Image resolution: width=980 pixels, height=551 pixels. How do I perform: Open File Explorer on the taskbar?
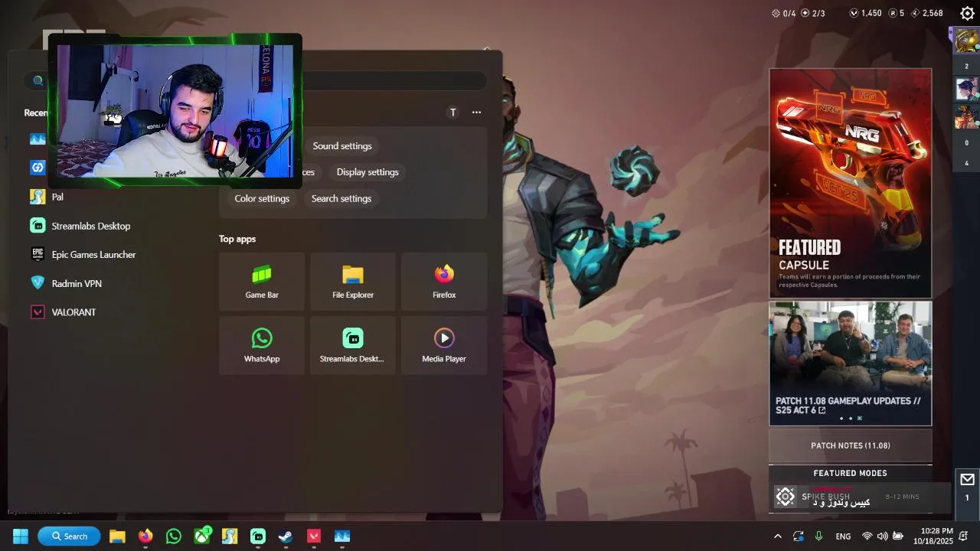[x=117, y=536]
